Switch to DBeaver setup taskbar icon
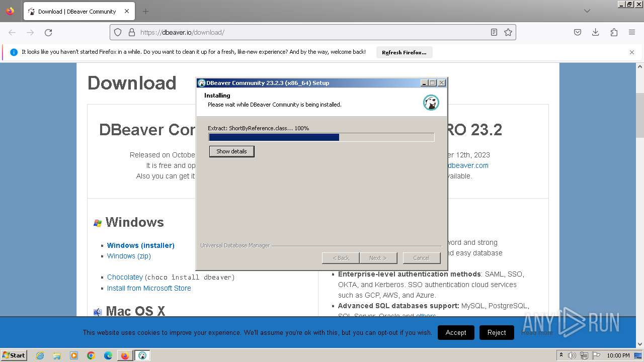The height and width of the screenshot is (362, 644). (142, 355)
